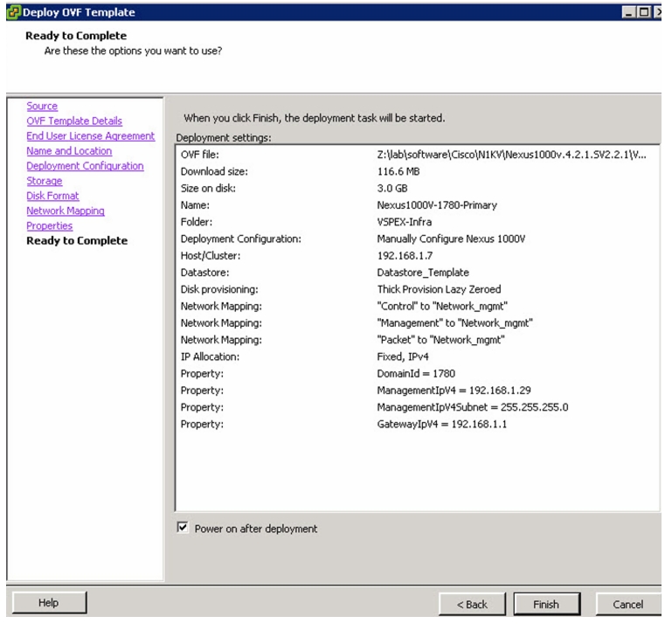Viewport: 665px width, 644px height.
Task: Cancel the OVF deployment wizard
Action: [628, 604]
